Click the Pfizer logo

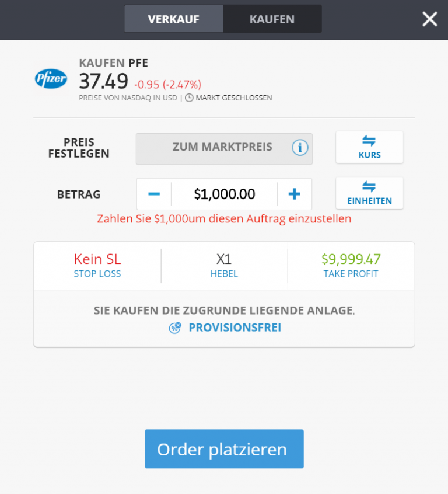tap(51, 79)
